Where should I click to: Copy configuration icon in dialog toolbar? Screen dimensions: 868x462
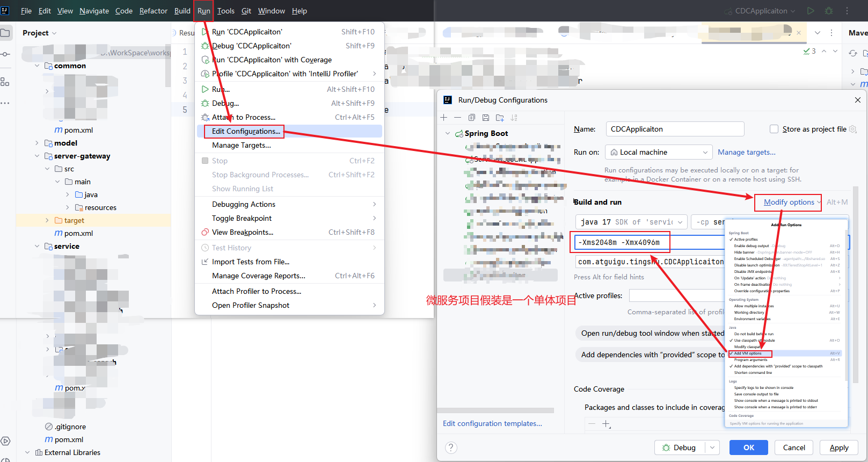click(x=471, y=118)
